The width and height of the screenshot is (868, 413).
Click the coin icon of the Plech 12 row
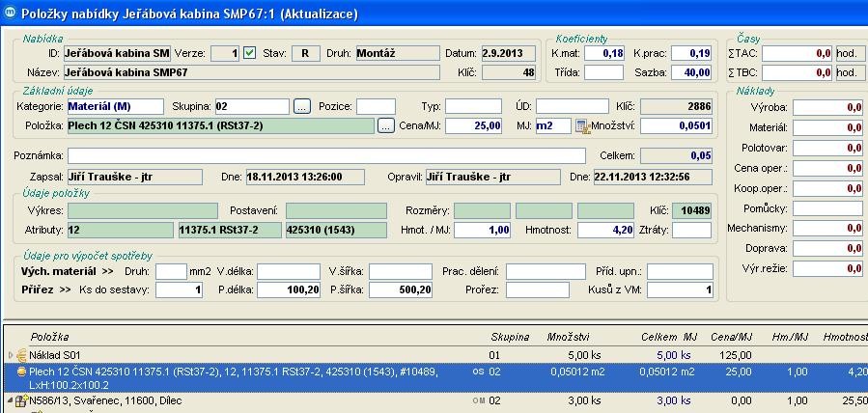(x=21, y=372)
